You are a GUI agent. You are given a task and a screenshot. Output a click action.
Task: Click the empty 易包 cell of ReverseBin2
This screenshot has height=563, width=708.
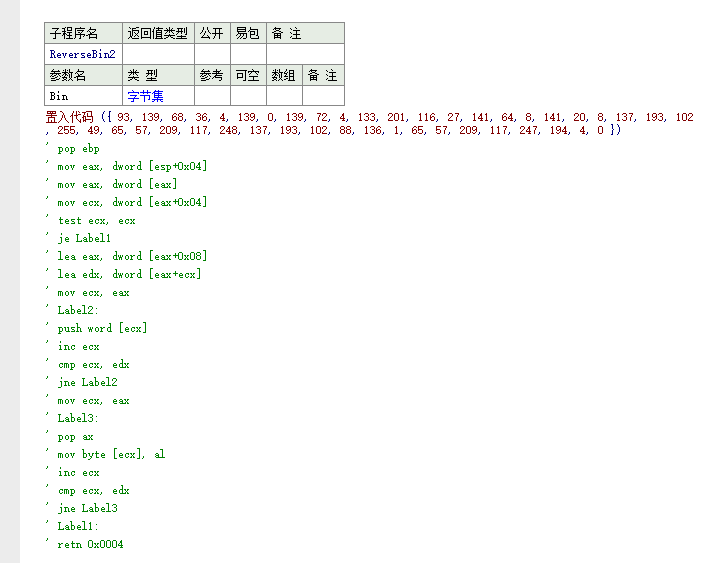pyautogui.click(x=248, y=54)
